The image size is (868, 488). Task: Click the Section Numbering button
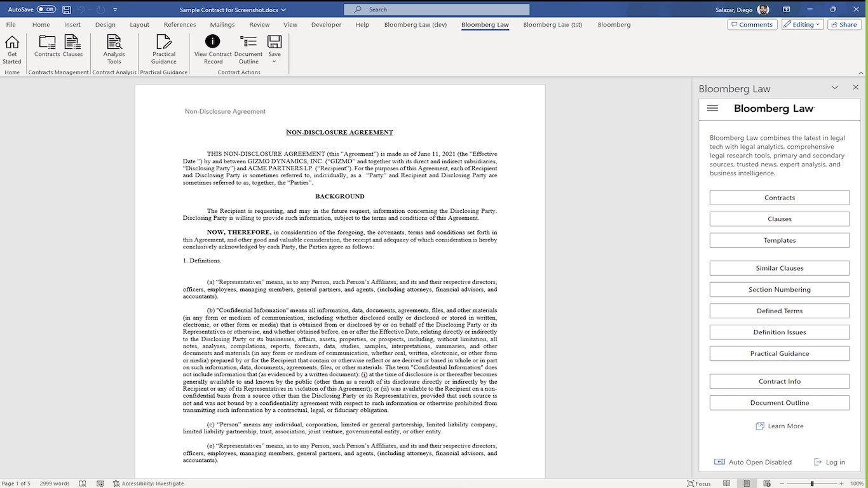point(779,290)
